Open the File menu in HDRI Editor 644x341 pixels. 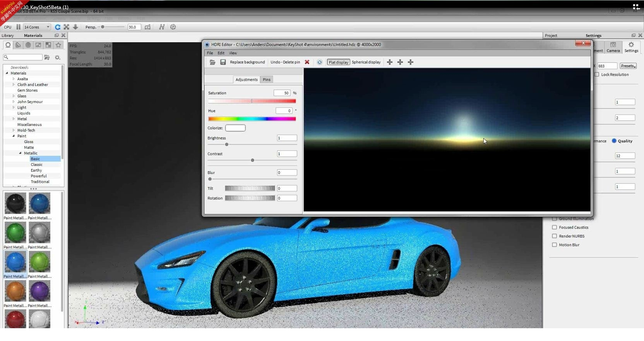click(x=210, y=53)
